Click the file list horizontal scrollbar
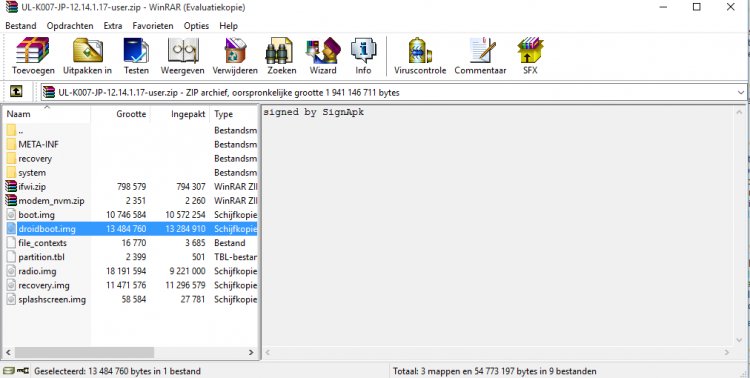 coord(129,352)
